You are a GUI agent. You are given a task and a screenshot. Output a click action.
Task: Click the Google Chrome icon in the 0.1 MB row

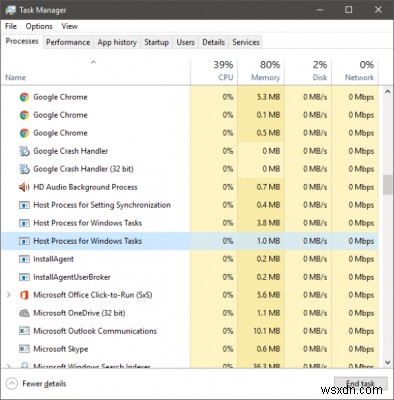[x=24, y=115]
